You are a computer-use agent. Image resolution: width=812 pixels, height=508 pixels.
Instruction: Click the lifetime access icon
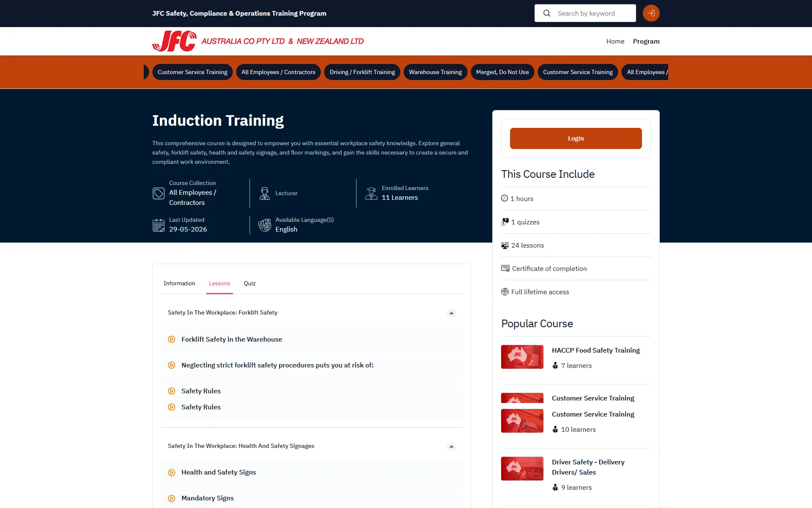tap(505, 292)
